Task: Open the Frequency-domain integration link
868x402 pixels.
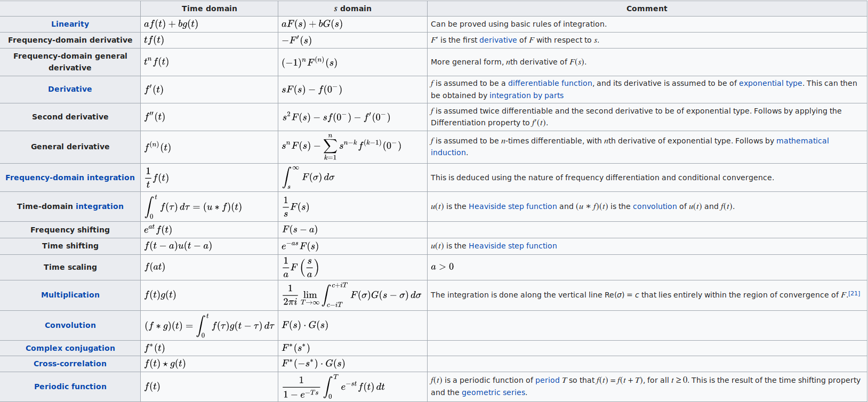Action: coord(70,178)
